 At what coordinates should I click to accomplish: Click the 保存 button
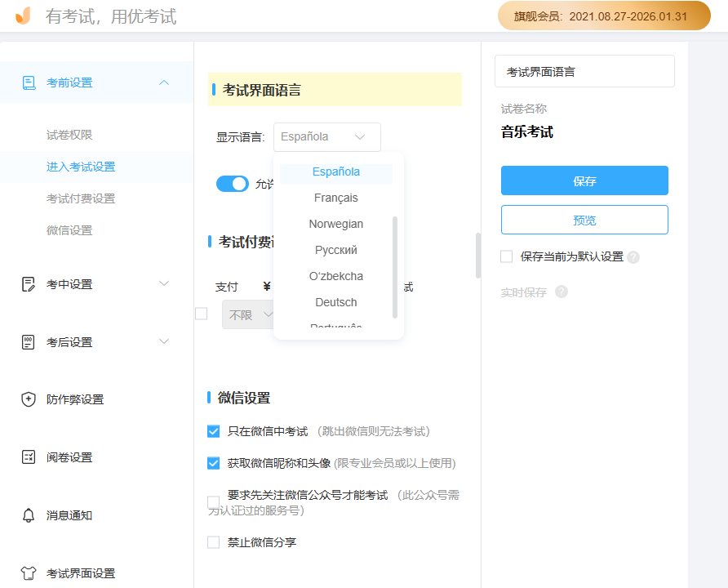pyautogui.click(x=584, y=180)
